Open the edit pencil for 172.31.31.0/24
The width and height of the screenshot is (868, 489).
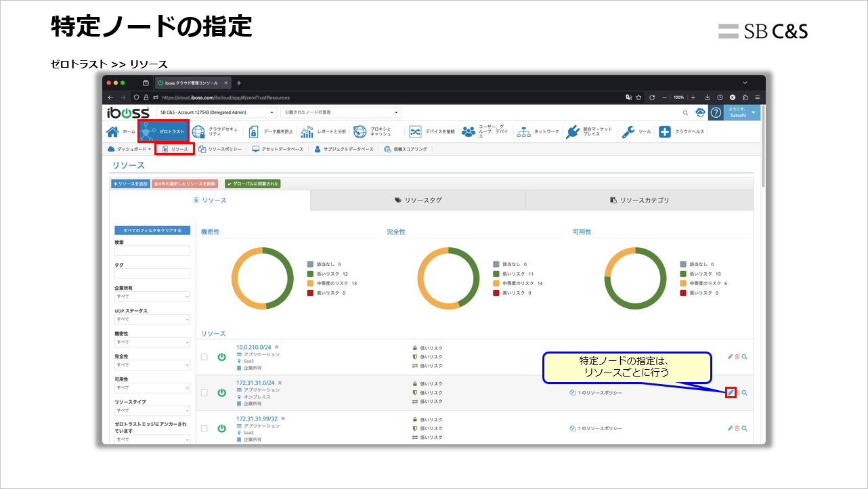tap(732, 392)
